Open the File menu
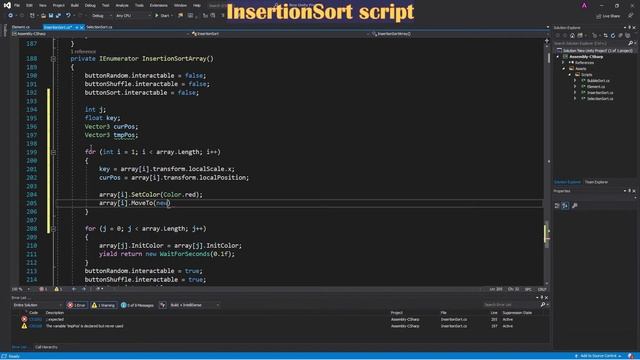Screen dimensions: 640x360 click(17, 5)
